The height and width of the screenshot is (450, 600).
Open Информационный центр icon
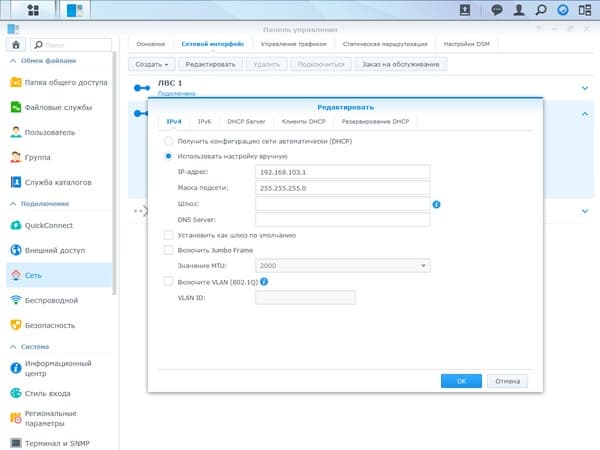tap(16, 368)
